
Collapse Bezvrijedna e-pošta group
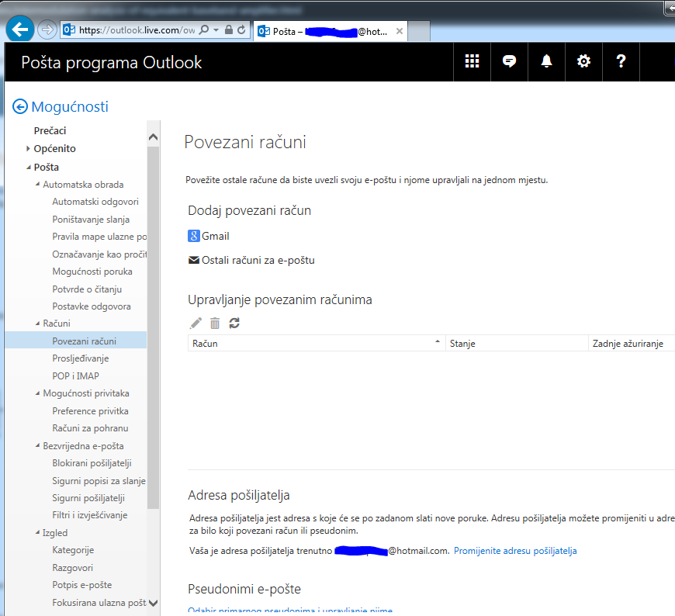[x=37, y=445]
